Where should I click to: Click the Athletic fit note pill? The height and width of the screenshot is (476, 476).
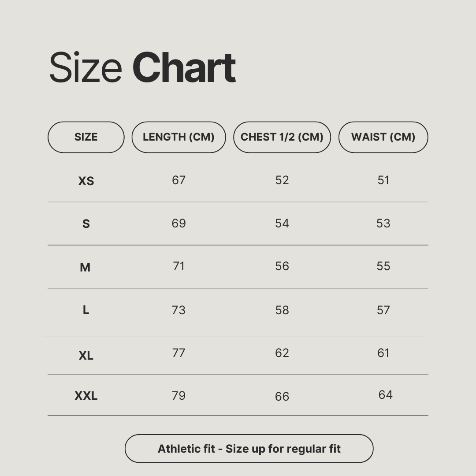click(249, 449)
